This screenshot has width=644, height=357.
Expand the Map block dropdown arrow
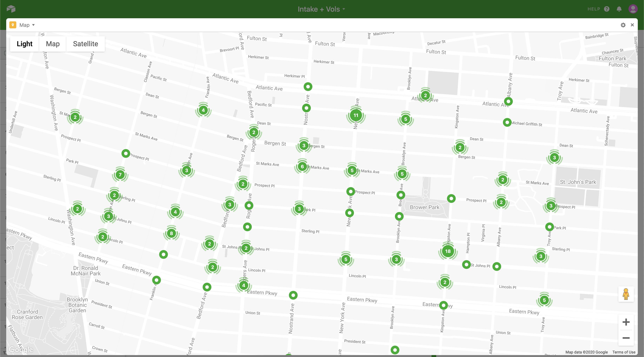[x=33, y=25]
